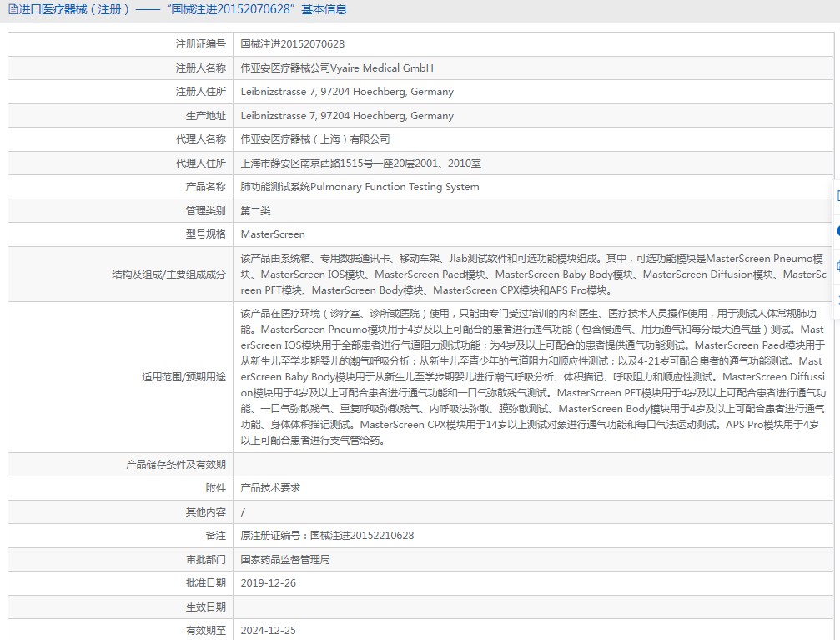Click "肺功能测试系统Pulmonary Function Testing System" product name

(360, 187)
